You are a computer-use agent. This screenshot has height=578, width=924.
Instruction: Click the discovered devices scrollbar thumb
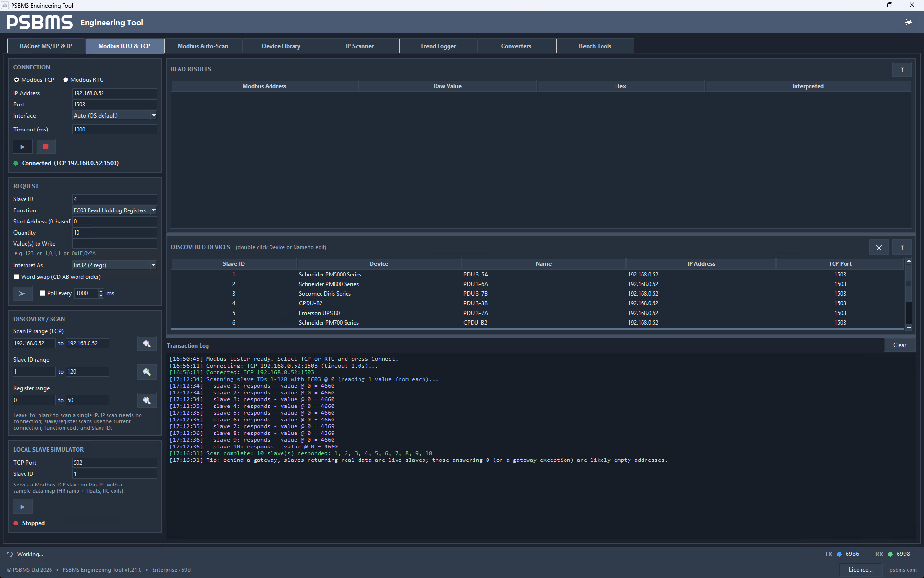(909, 283)
